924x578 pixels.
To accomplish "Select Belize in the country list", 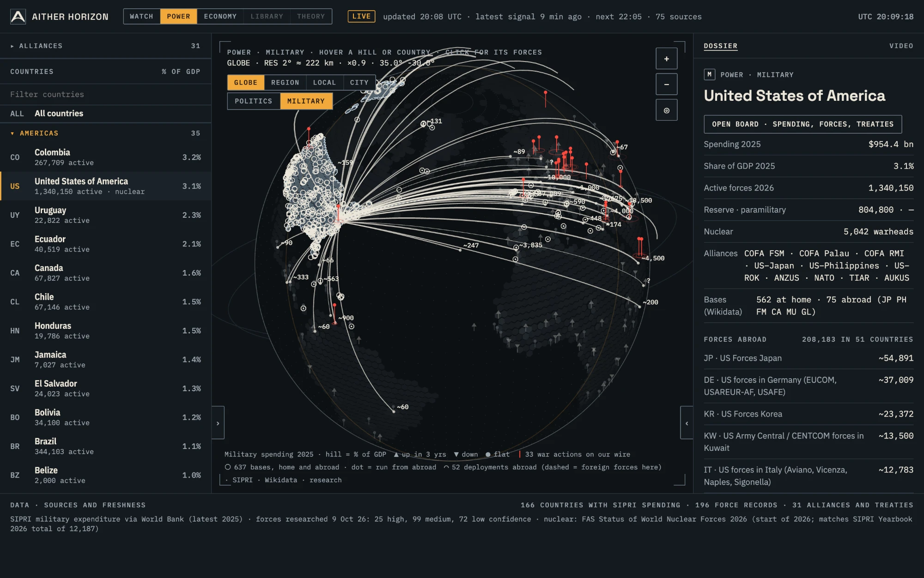I will coord(106,475).
